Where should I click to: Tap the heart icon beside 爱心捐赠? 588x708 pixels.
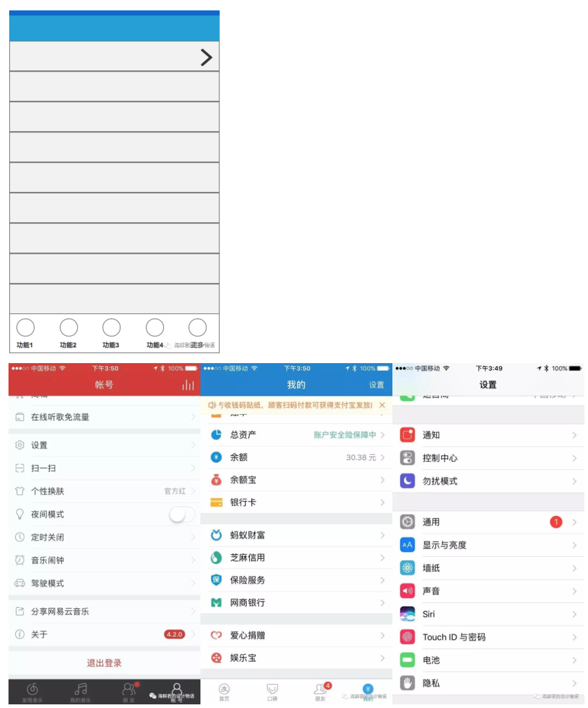pos(216,635)
